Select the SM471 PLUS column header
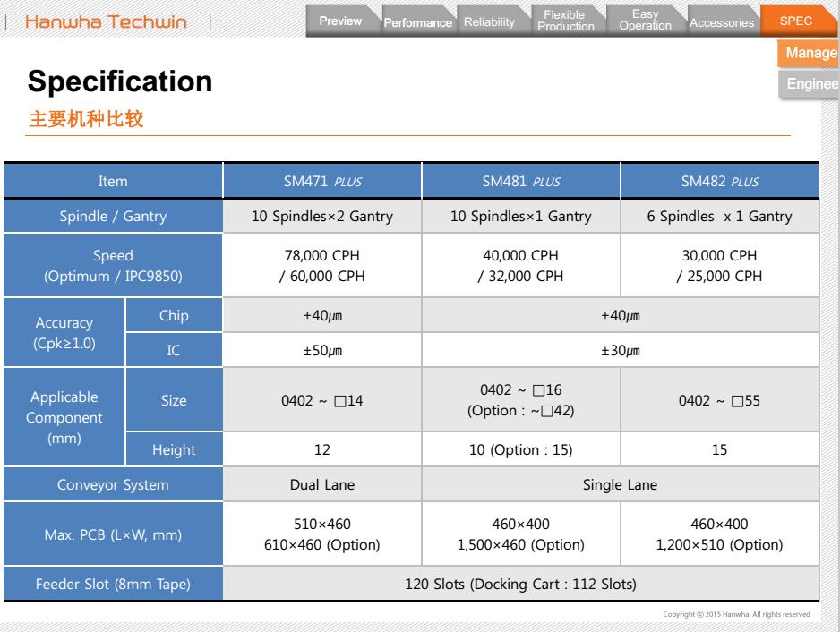 click(322, 181)
